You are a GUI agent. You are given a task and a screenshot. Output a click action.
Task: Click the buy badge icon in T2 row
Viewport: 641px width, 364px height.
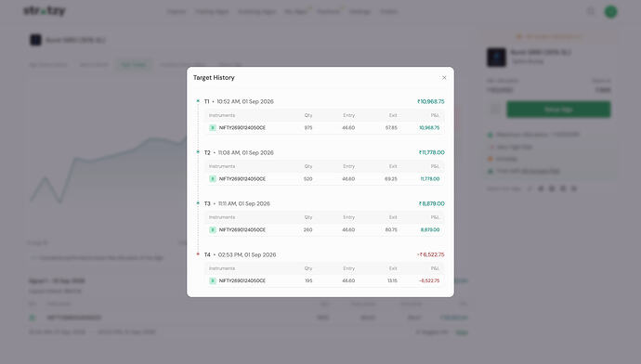213,179
